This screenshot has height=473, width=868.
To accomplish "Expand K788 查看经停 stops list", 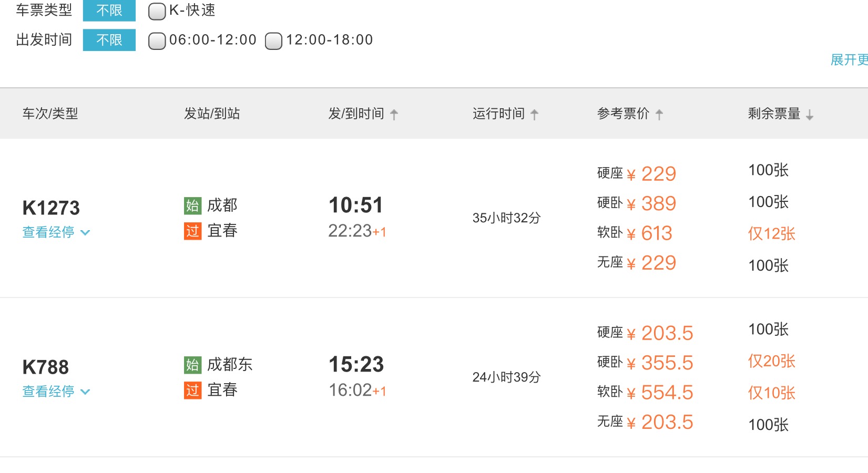I will tap(56, 391).
